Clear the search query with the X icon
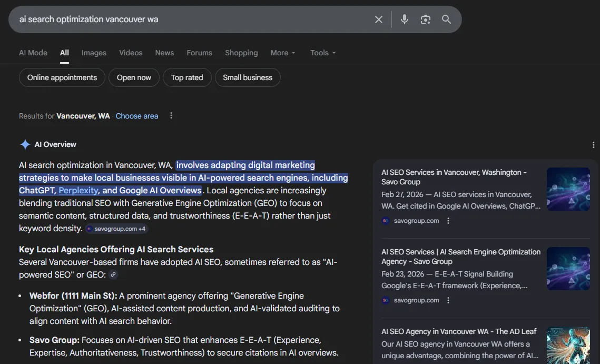The height and width of the screenshot is (364, 600). click(378, 19)
